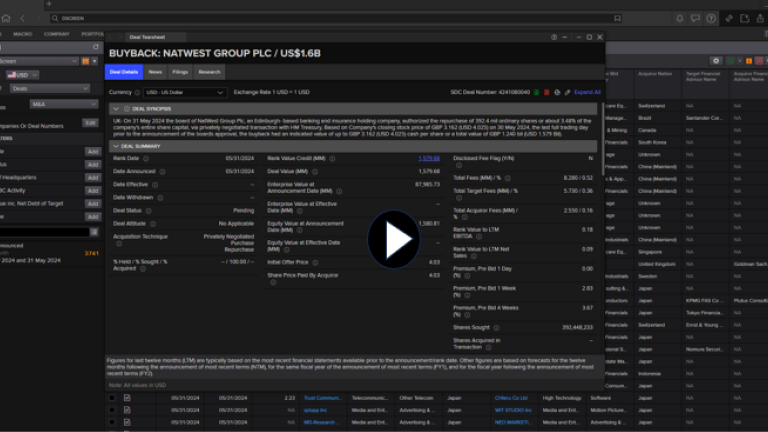Click the info icon next to Currency

click(137, 92)
